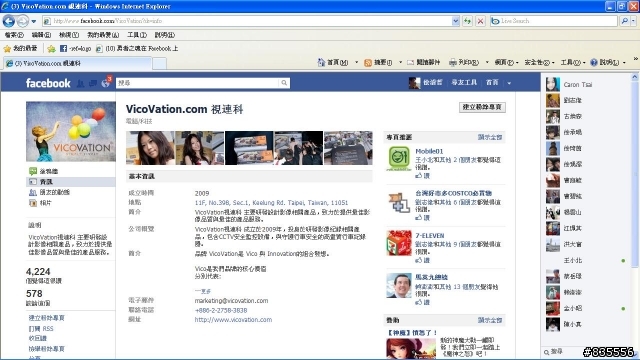Click the Friend Requests icon in Facebook header
Screen dimensions: 640x360
tap(80, 83)
